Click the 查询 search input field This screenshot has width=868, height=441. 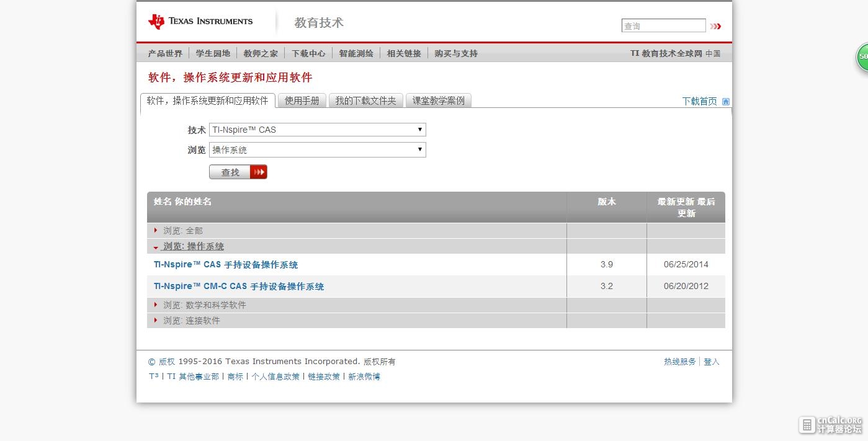pos(663,25)
